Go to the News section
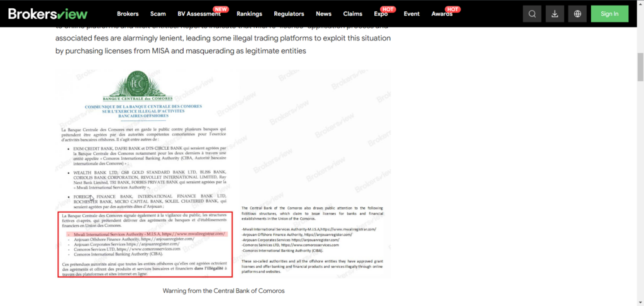Screen dimensions: 644x306 [324, 14]
